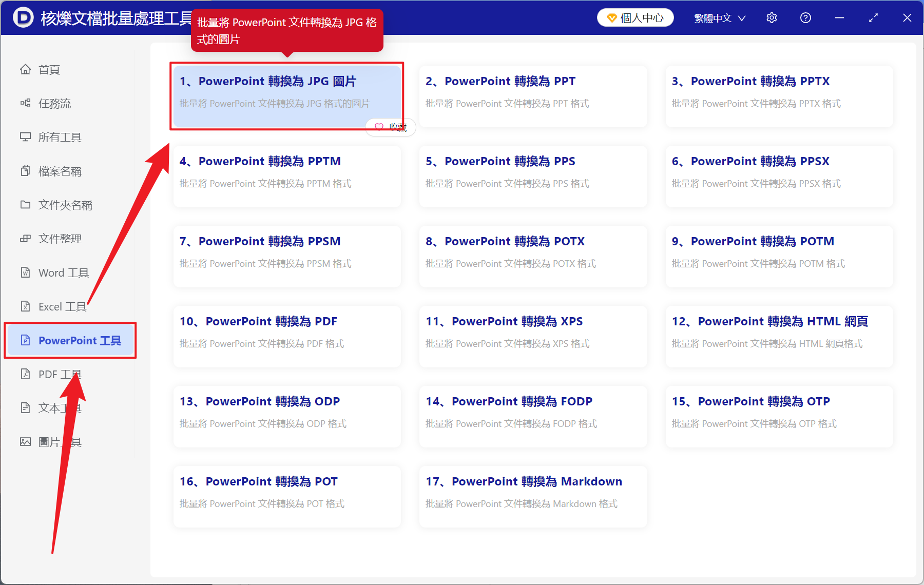
Task: Click the app logo icon in title bar
Action: 23,18
